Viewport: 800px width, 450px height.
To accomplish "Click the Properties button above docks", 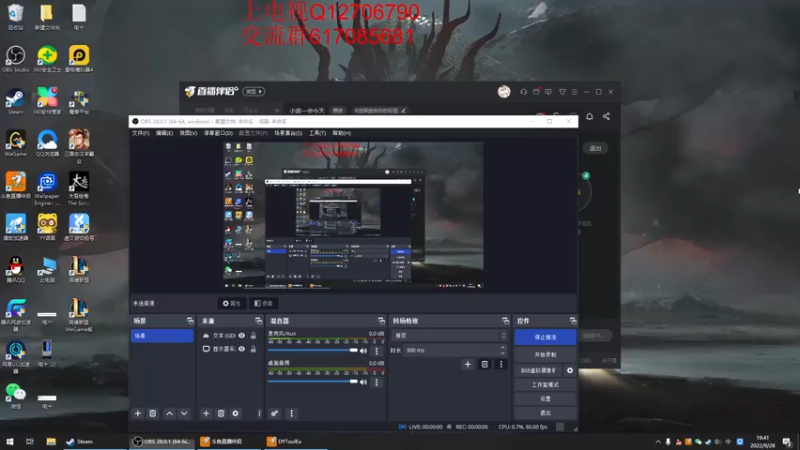I will point(232,303).
